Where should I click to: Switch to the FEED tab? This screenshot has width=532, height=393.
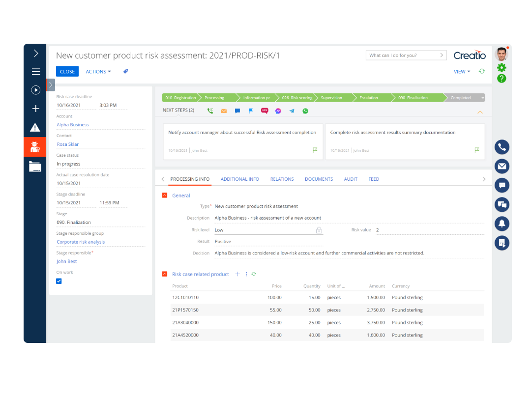[x=374, y=179]
